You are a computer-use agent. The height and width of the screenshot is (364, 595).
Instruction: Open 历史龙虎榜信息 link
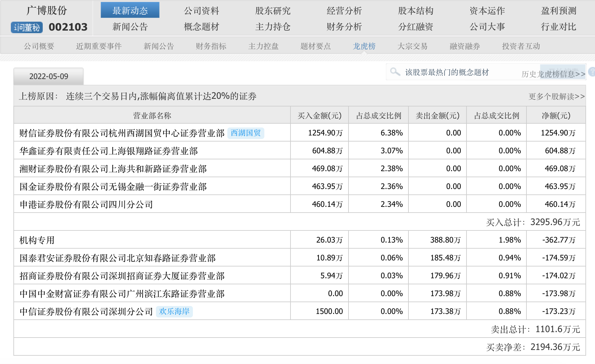553,74
